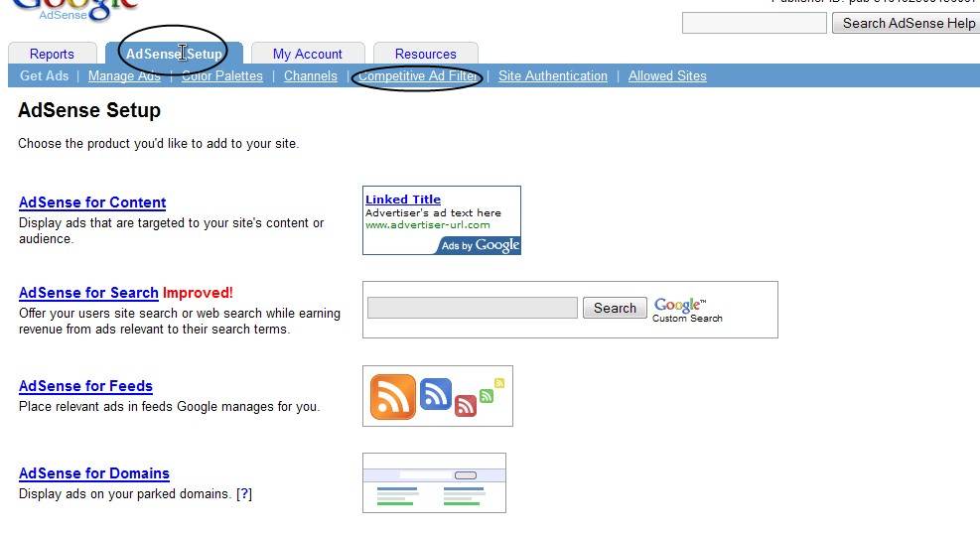Click the blue RSS feed icon

[436, 394]
